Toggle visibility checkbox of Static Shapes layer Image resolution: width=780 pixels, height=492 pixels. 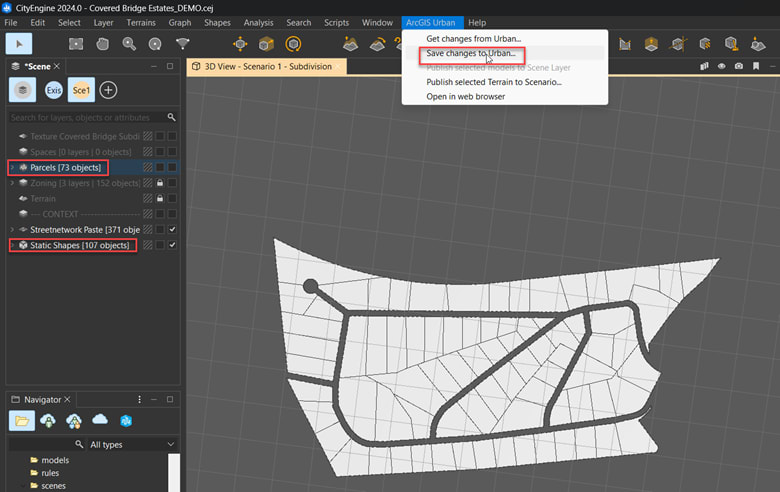(172, 245)
